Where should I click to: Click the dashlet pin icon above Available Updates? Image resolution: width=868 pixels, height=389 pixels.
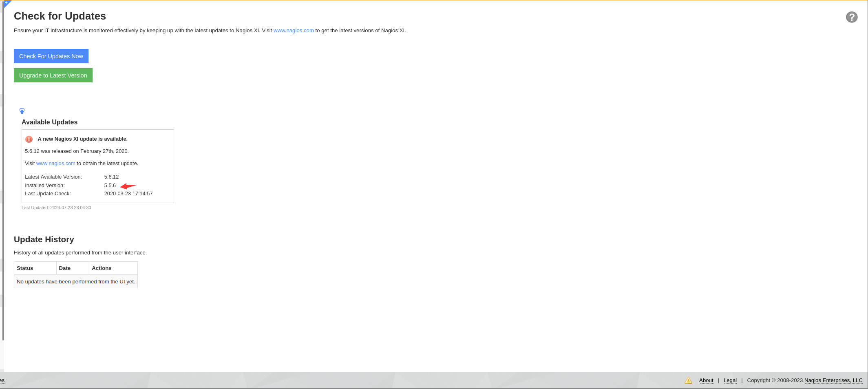(x=22, y=111)
